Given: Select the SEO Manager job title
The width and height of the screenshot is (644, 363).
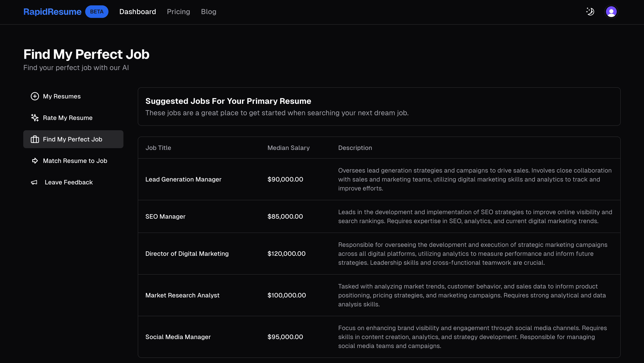Looking at the screenshot, I should (x=165, y=216).
